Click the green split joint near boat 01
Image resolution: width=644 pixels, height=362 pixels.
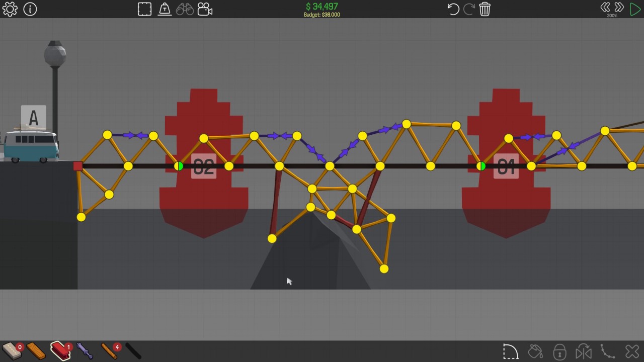click(x=481, y=166)
